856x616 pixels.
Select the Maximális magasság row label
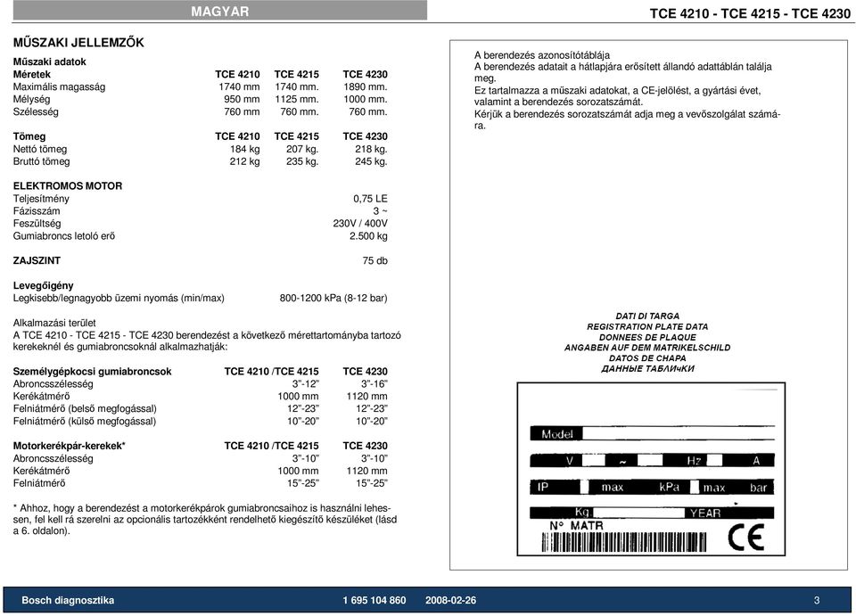pyautogui.click(x=59, y=86)
